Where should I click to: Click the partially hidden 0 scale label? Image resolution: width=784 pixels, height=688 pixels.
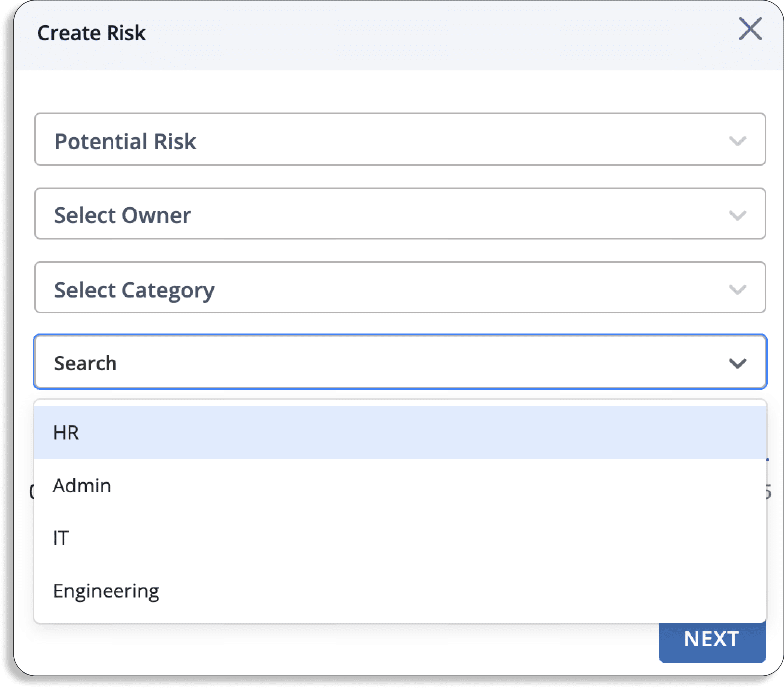click(x=31, y=492)
